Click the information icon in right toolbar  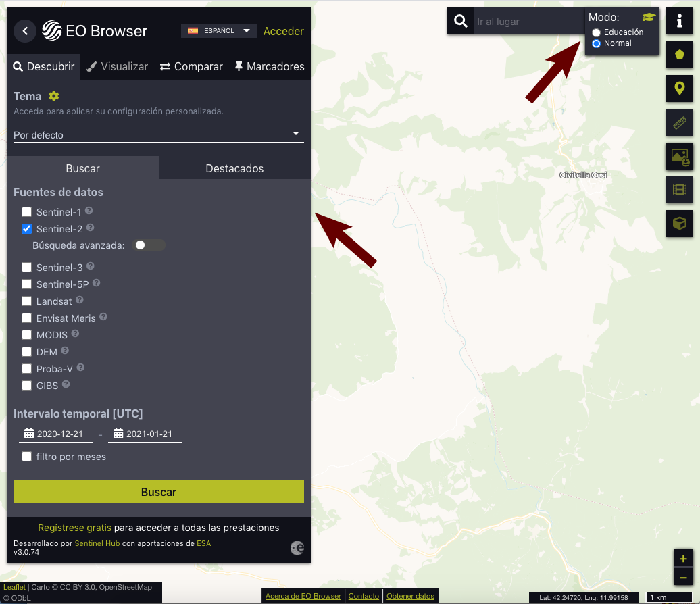(x=679, y=22)
